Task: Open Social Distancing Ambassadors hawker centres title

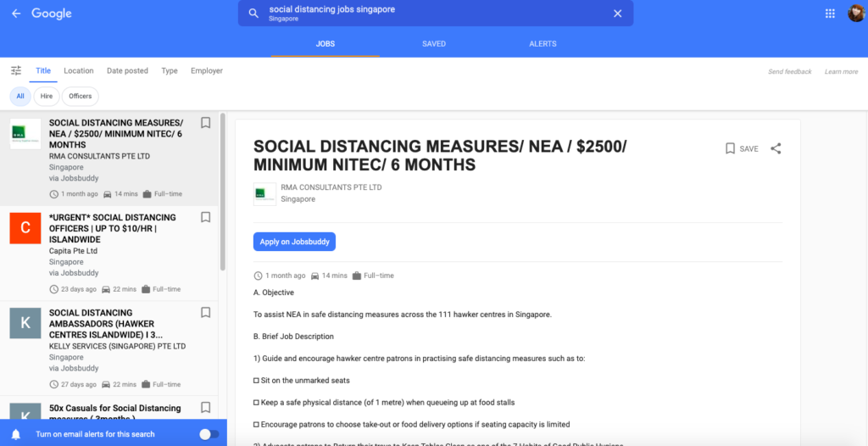Action: 106,324
